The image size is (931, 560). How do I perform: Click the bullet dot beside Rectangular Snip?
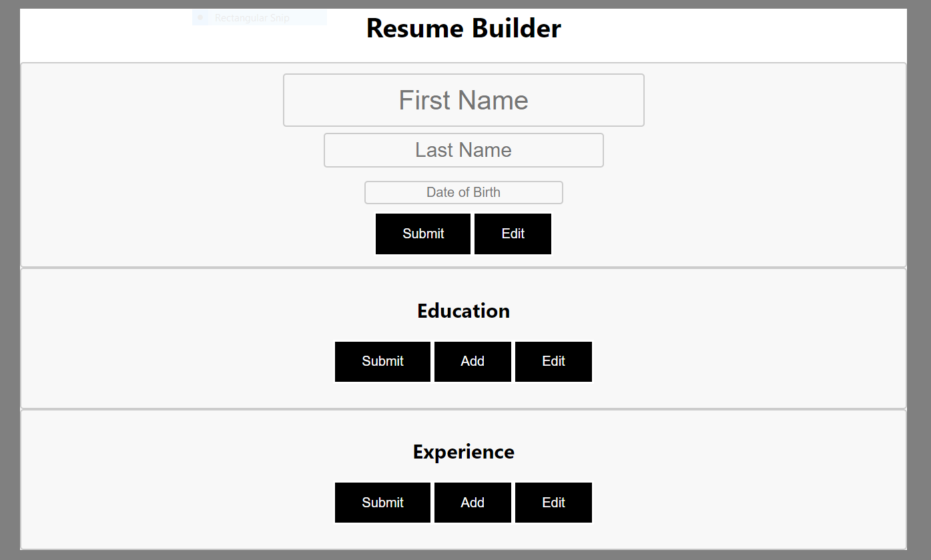pos(200,17)
